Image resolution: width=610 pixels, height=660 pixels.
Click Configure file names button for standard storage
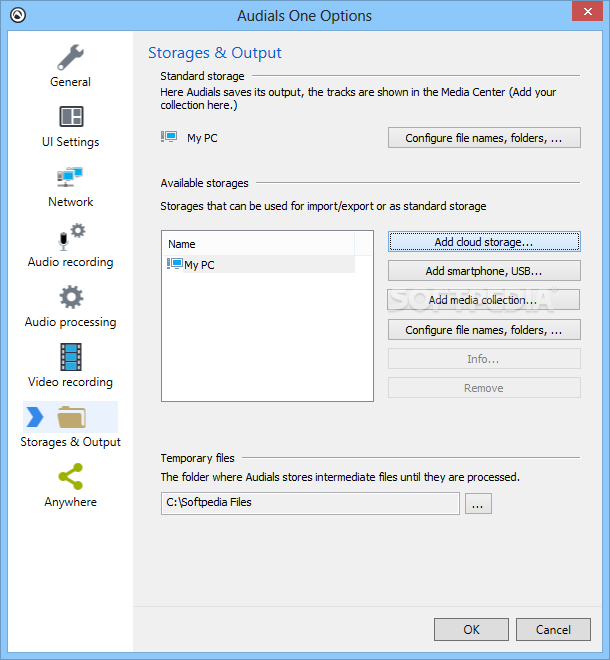(x=484, y=138)
